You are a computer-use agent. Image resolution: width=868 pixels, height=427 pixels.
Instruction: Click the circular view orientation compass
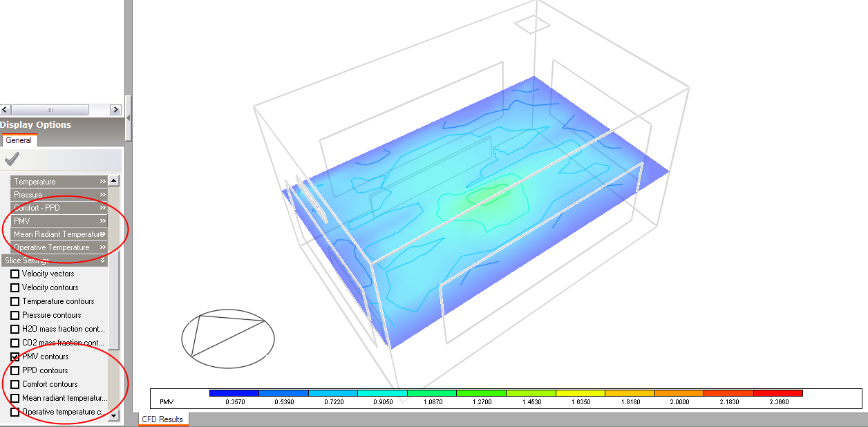pyautogui.click(x=227, y=338)
